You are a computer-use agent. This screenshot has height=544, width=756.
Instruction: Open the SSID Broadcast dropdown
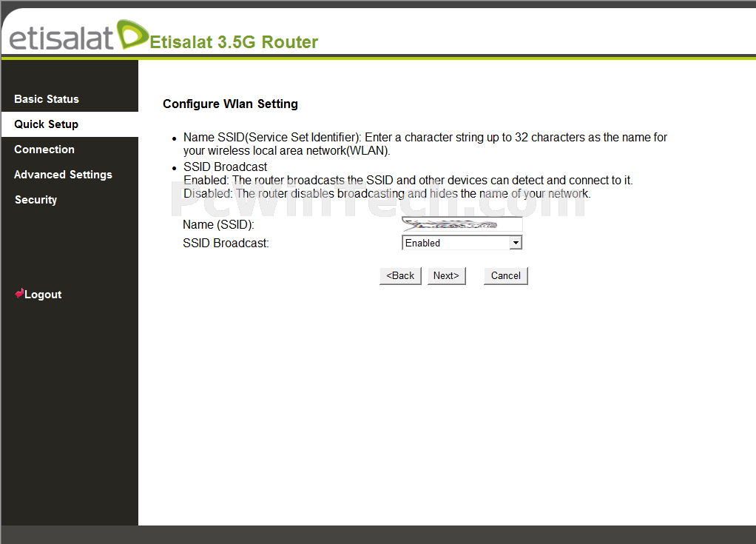462,243
